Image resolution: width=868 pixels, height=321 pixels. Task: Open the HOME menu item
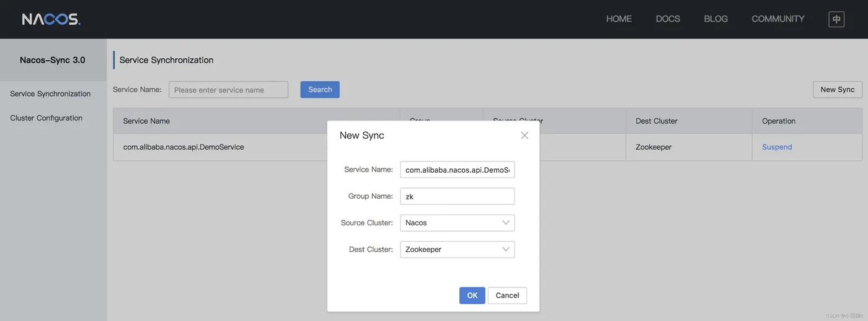click(619, 19)
